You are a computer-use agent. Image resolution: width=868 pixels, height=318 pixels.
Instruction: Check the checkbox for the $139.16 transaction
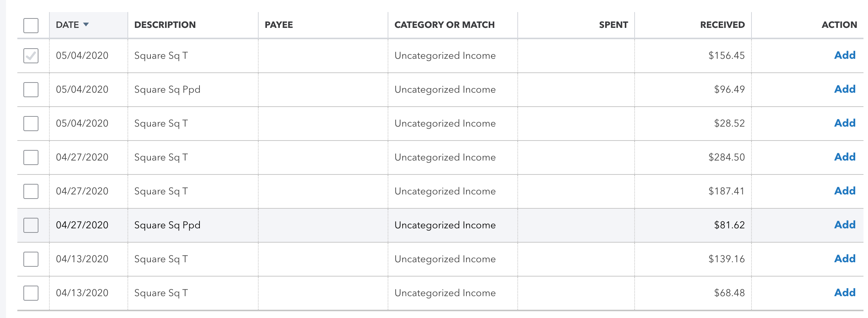pos(31,259)
